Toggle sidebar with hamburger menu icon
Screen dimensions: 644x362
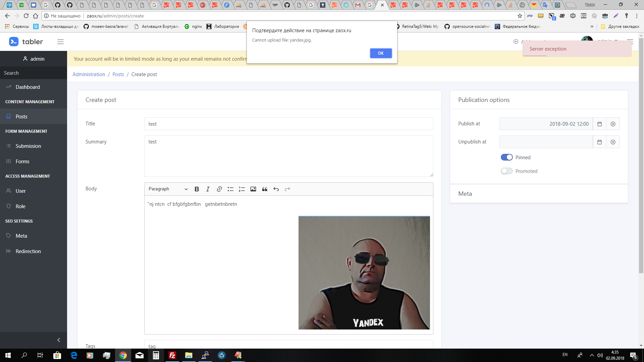click(60, 42)
